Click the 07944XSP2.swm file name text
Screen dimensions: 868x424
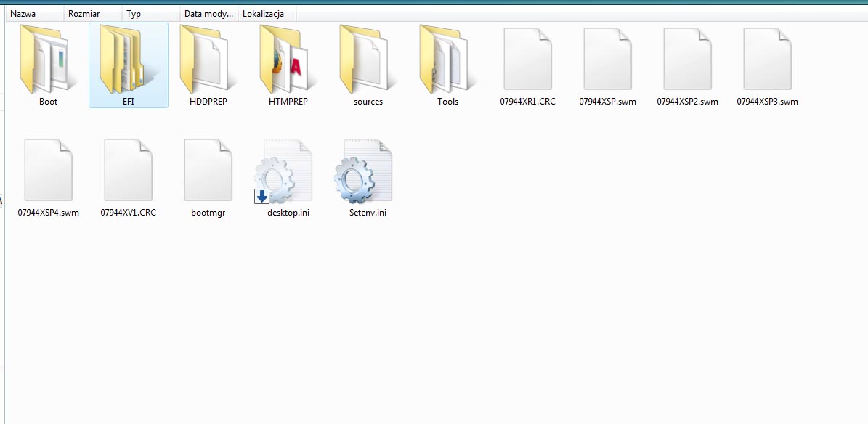pos(688,102)
